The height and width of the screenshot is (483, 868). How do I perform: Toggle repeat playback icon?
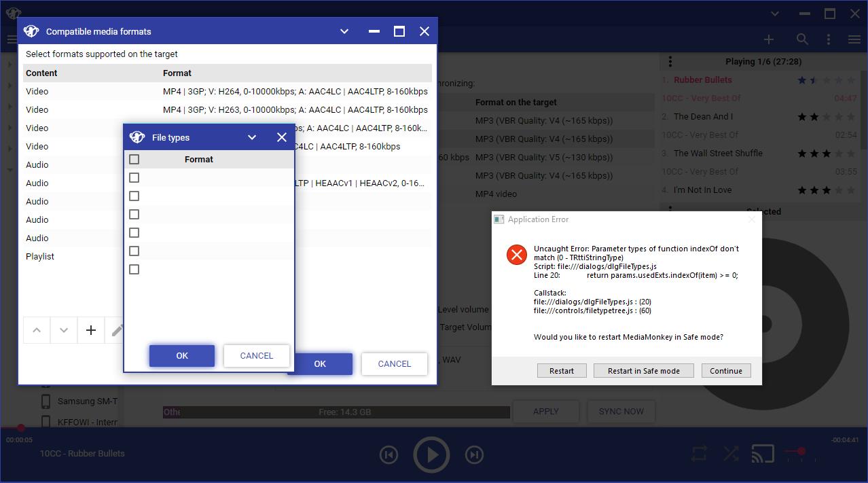point(699,453)
